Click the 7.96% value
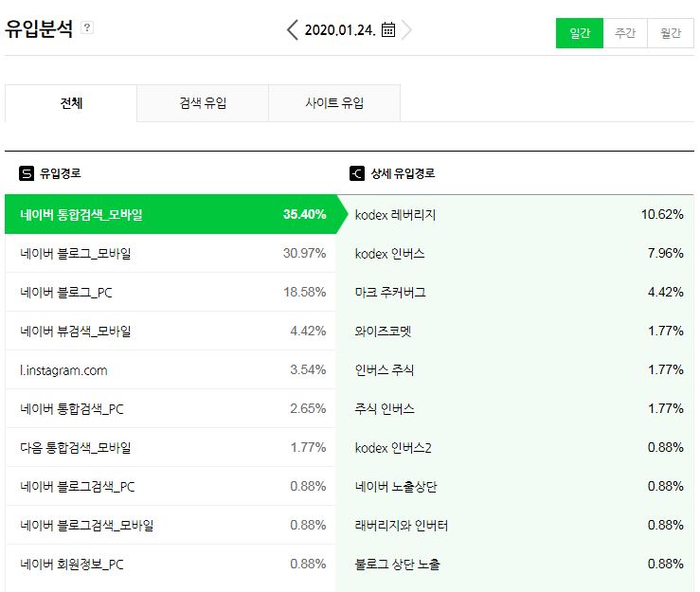 666,253
